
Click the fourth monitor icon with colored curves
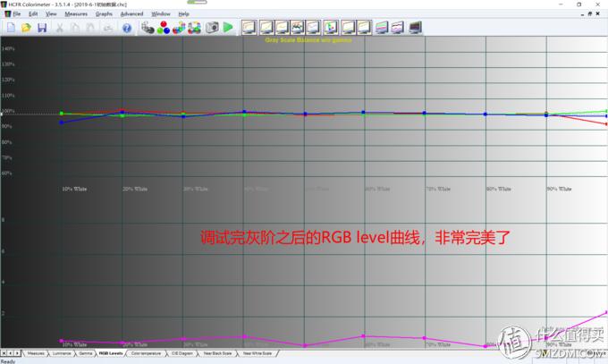click(298, 28)
